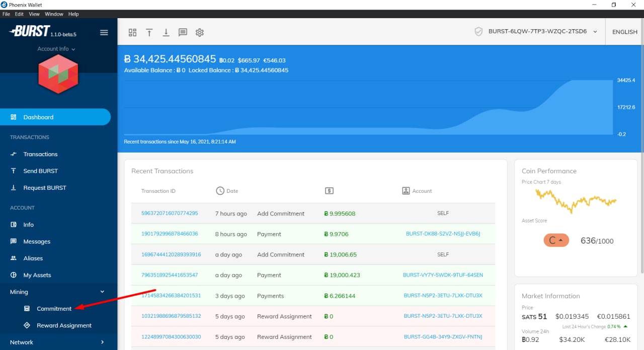
Task: Click the Transaction ID column header
Action: tap(158, 191)
